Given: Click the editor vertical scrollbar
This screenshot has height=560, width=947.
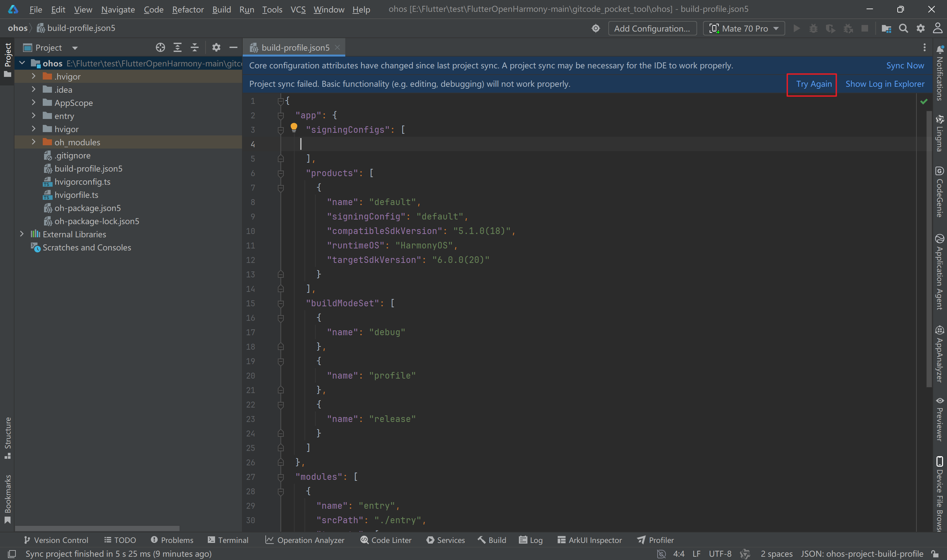Looking at the screenshot, I should (x=929, y=249).
